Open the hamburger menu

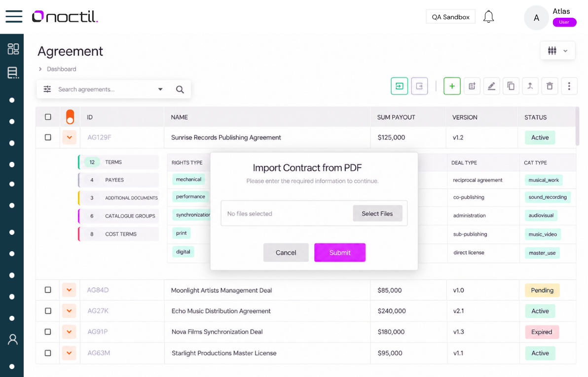pyautogui.click(x=14, y=16)
